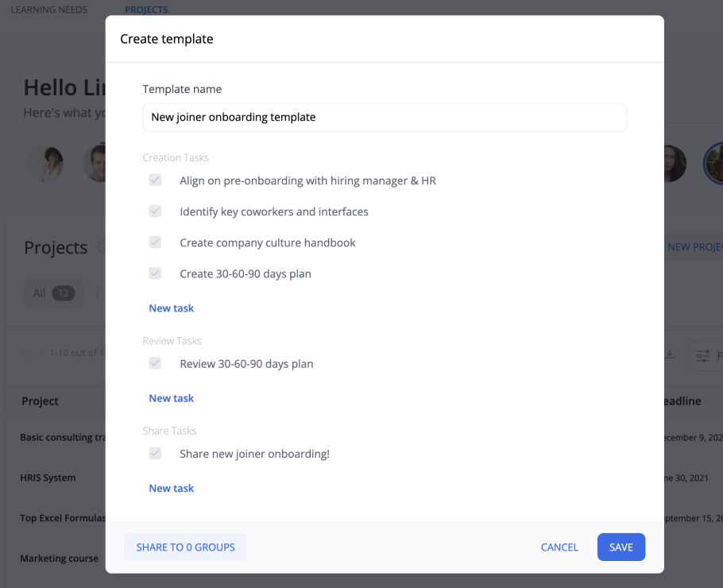
Task: Toggle checkbox for Review 30-60-90 days plan
Action: pyautogui.click(x=155, y=364)
